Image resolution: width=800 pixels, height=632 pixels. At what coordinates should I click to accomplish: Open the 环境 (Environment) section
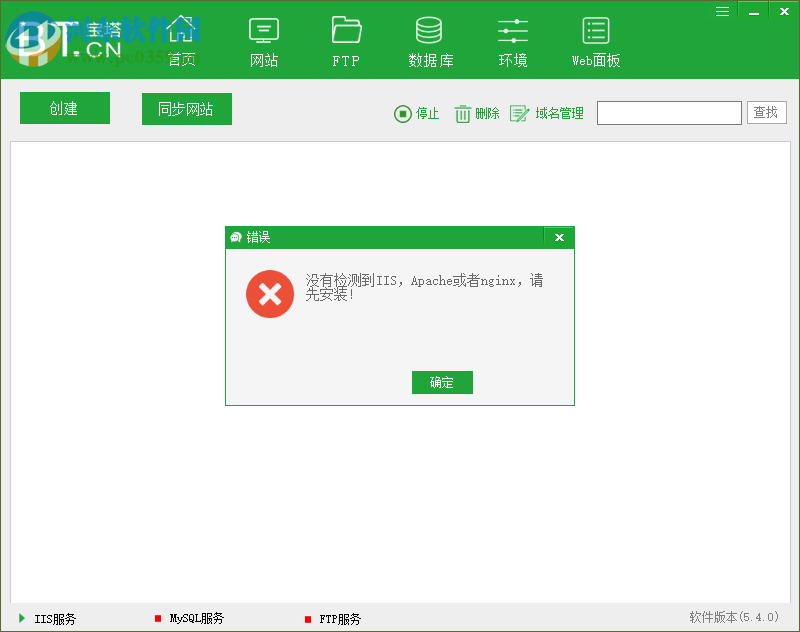coord(512,40)
